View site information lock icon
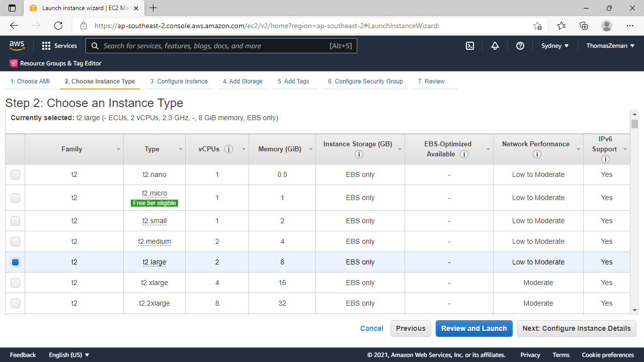 [x=84, y=26]
